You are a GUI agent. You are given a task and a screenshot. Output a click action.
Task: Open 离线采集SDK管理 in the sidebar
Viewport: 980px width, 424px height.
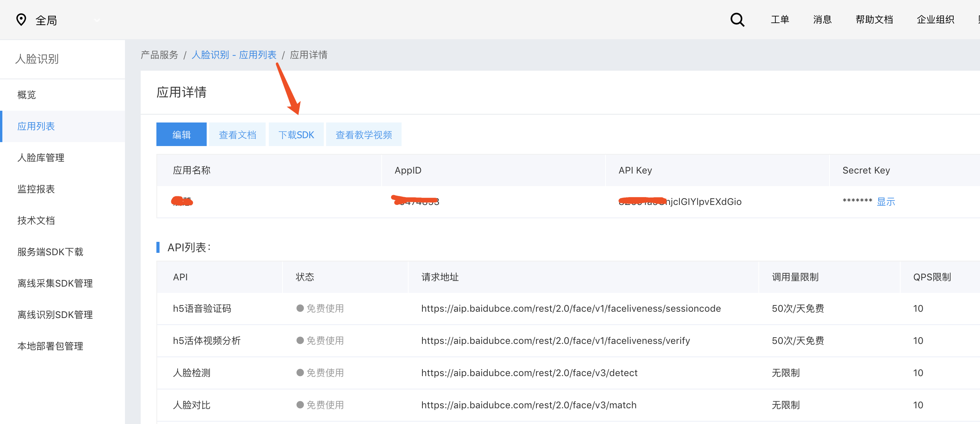click(x=62, y=283)
